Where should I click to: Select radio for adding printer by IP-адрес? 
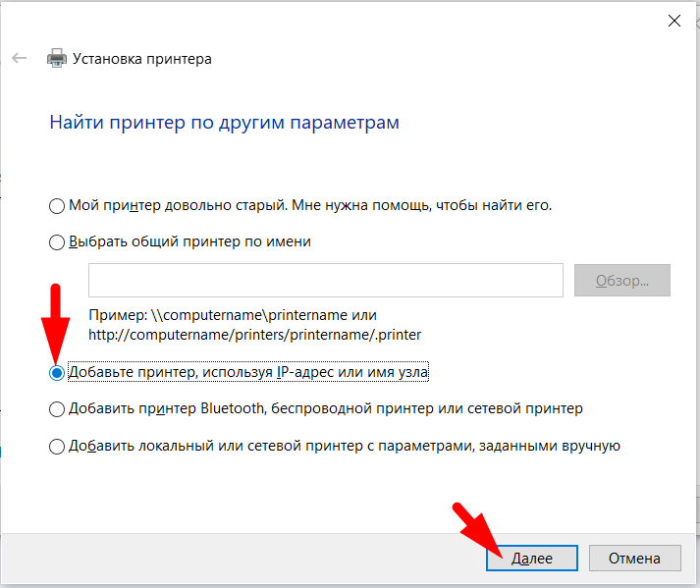coord(57,373)
